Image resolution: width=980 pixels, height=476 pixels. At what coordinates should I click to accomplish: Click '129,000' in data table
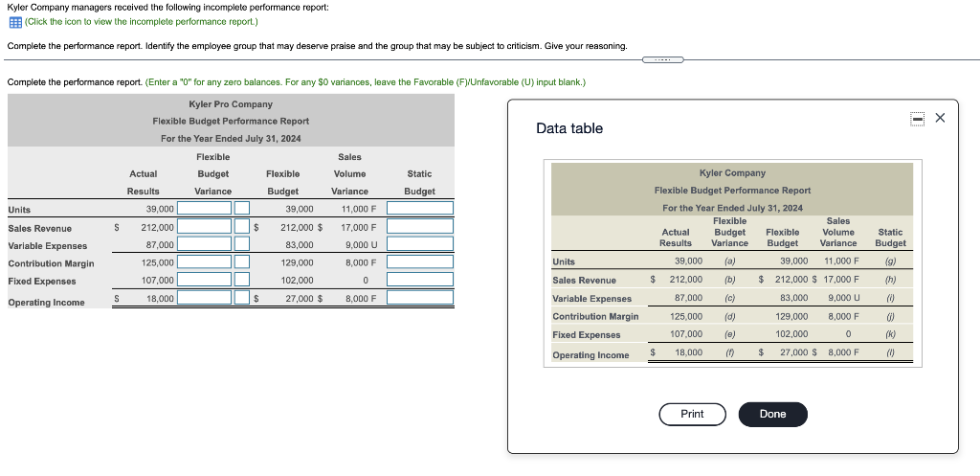791,316
